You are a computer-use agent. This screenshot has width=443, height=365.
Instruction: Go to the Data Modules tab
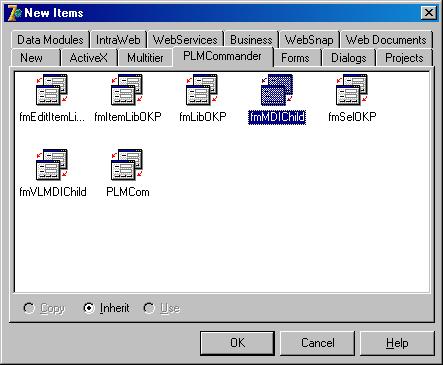[x=50, y=40]
